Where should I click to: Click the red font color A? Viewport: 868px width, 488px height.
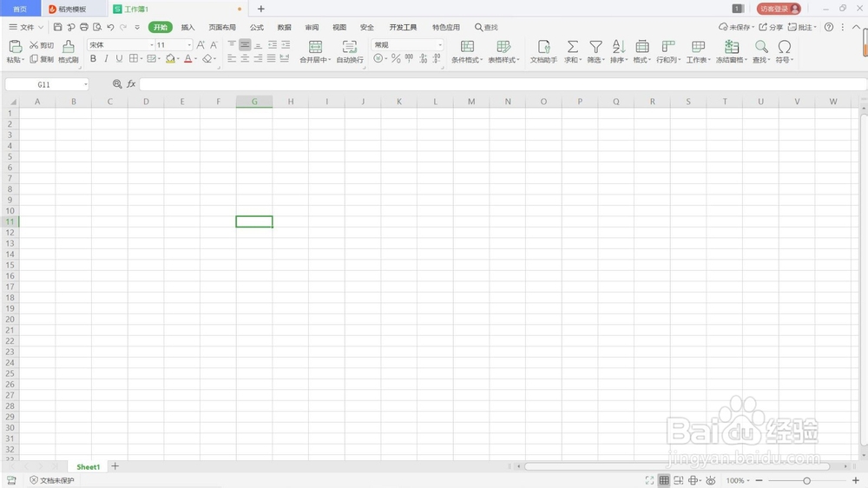(188, 58)
